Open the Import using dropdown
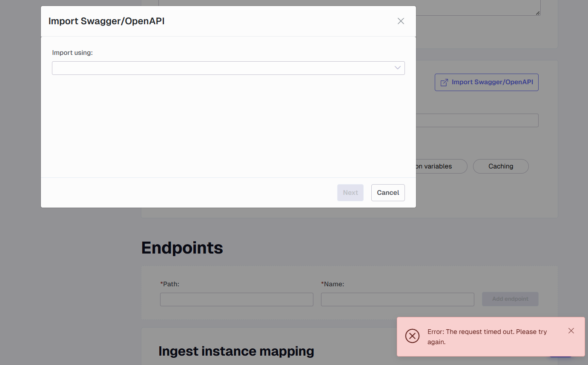The image size is (588, 365). pyautogui.click(x=228, y=68)
